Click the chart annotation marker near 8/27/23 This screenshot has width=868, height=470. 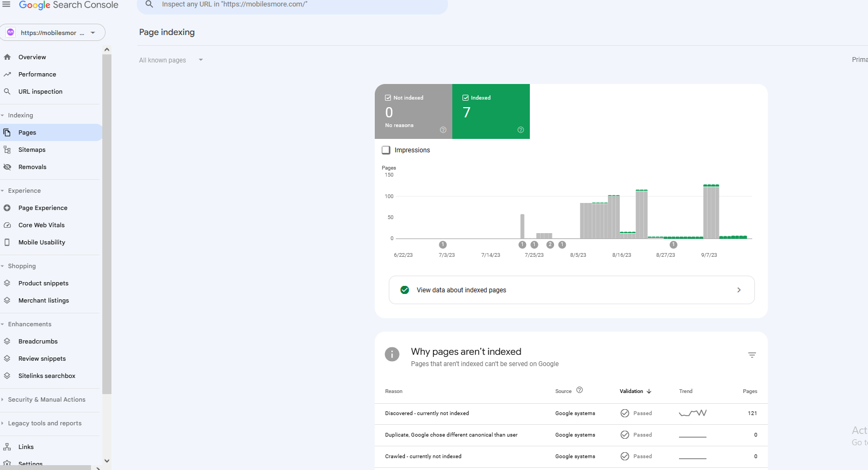[x=673, y=244]
